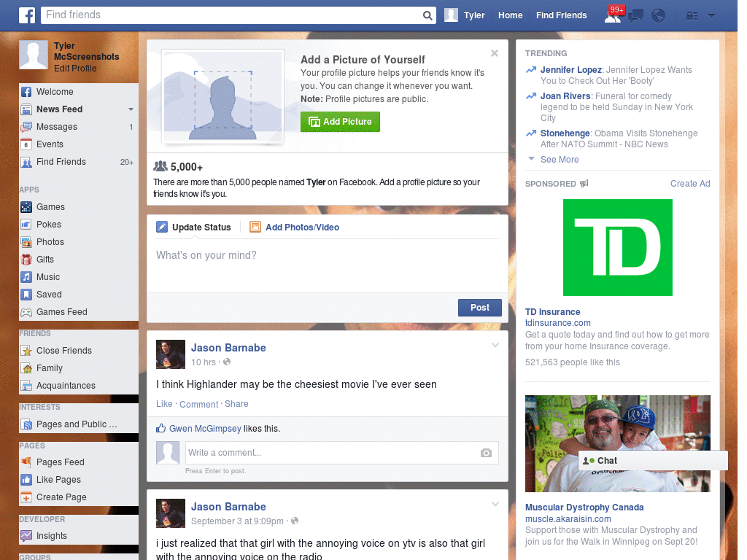Open the Chat bar
The width and height of the screenshot is (747, 560).
pyautogui.click(x=653, y=461)
